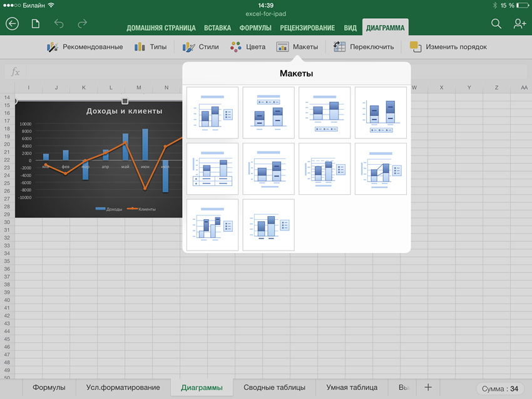Tap the orange Клиенты line in chart
Screen dimensions: 532x399
point(135,166)
